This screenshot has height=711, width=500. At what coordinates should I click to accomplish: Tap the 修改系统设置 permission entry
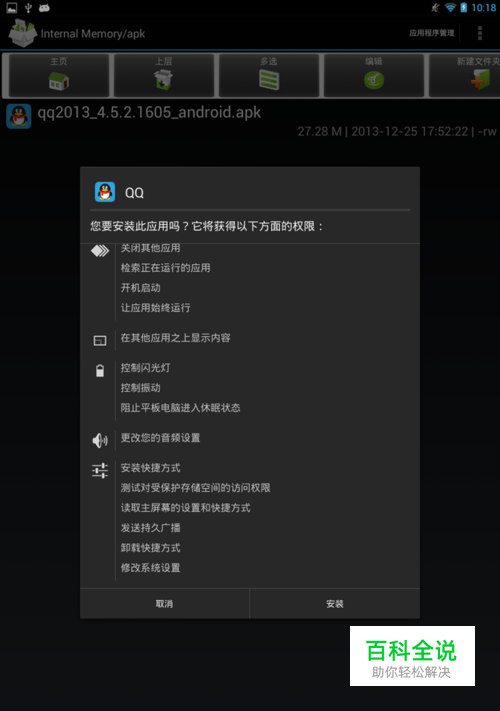pos(150,568)
